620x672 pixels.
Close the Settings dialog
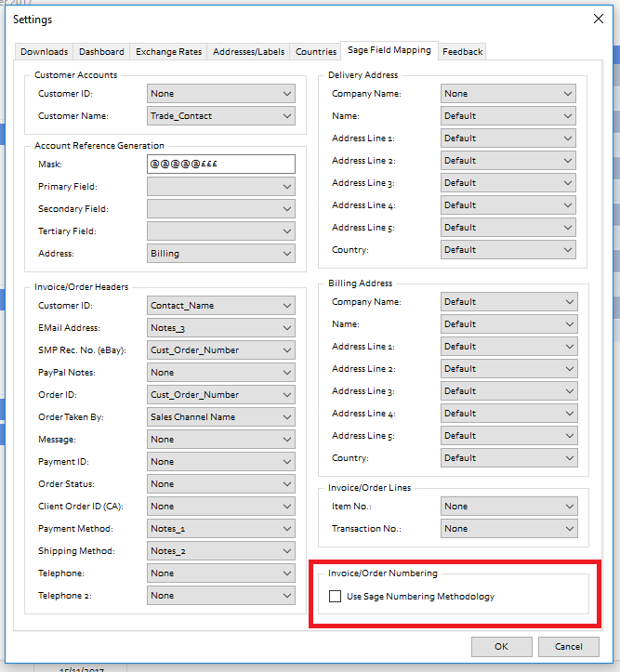pos(599,19)
